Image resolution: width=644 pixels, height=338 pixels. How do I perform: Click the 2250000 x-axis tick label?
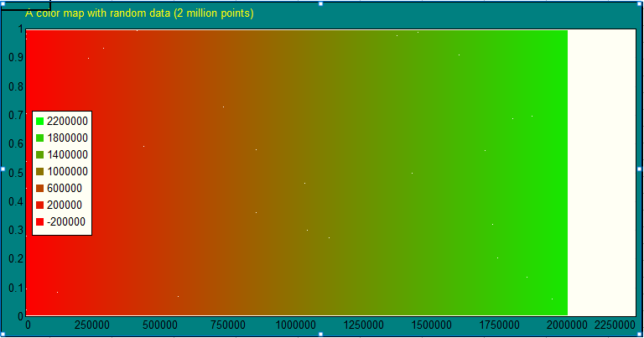pyautogui.click(x=615, y=325)
